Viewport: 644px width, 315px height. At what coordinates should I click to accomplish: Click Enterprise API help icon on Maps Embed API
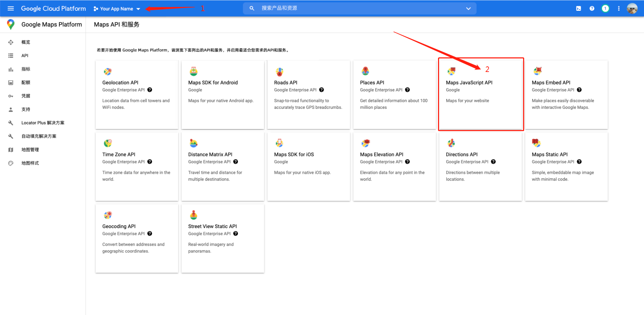(x=579, y=90)
